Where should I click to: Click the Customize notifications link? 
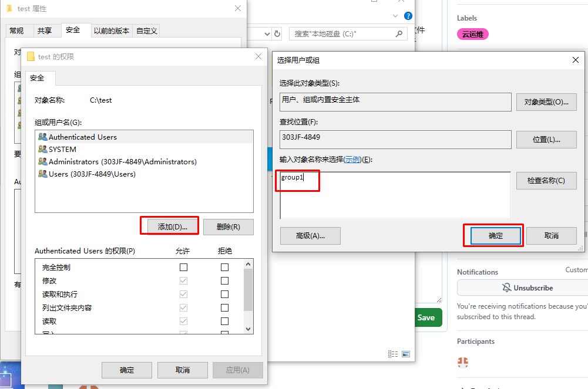click(577, 269)
